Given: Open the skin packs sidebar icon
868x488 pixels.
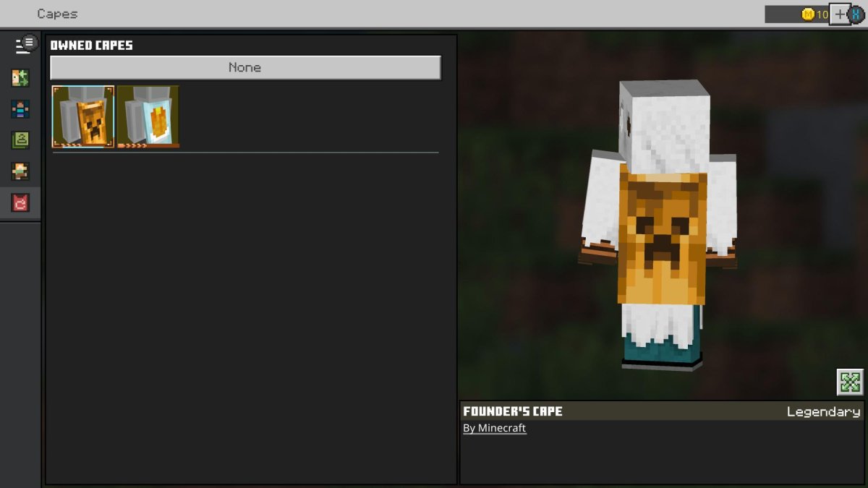Looking at the screenshot, I should click(x=22, y=171).
